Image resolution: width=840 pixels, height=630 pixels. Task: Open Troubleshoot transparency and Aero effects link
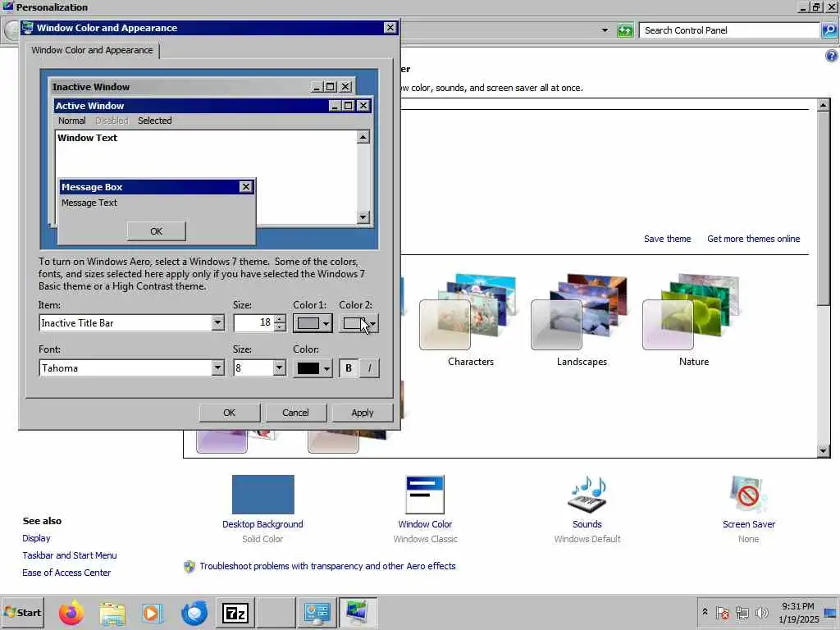point(327,566)
